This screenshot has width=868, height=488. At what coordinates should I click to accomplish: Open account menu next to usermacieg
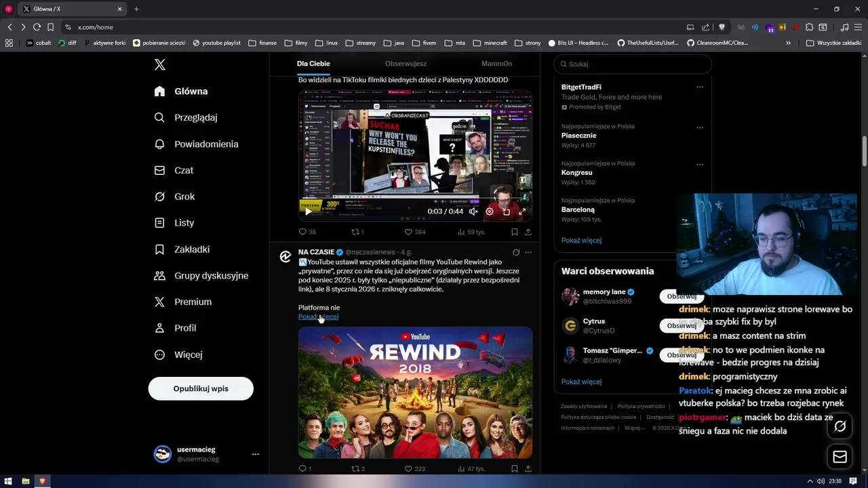coord(255,454)
